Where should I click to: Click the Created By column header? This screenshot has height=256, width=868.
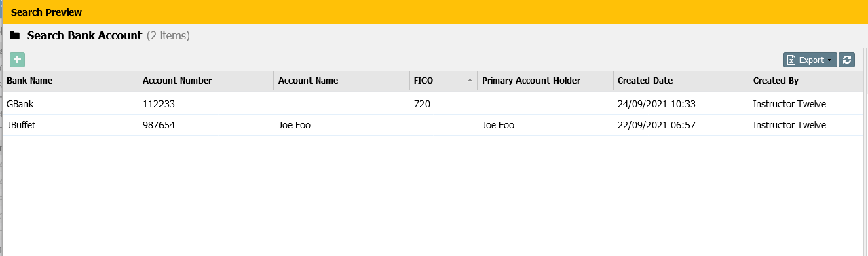tap(776, 80)
